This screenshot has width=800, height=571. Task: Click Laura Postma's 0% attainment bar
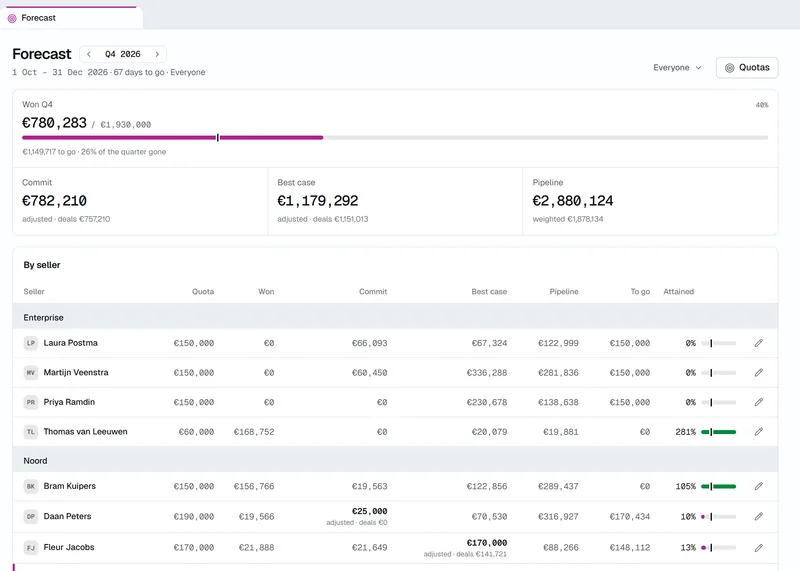(x=718, y=343)
